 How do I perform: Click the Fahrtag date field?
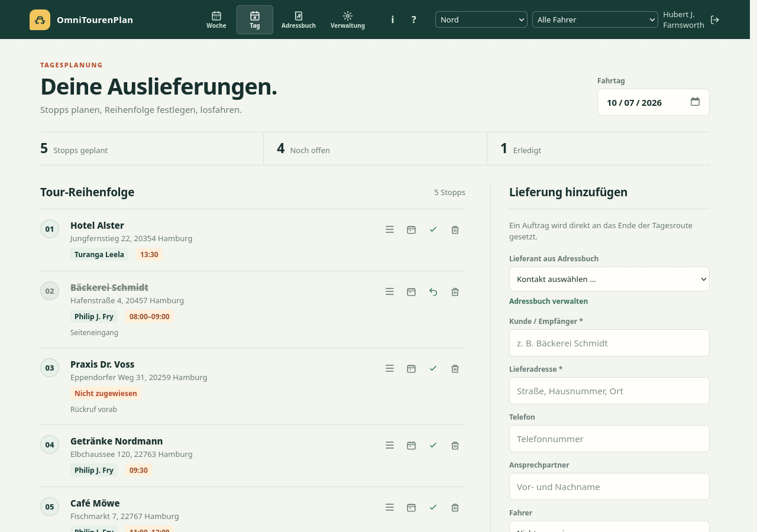click(x=654, y=102)
